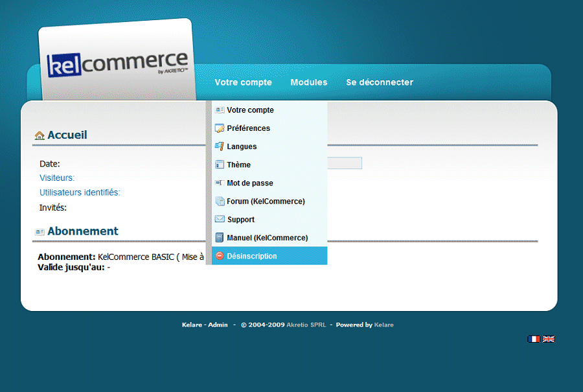
Task: Open the Utilisateurs identifiés link
Action: point(80,192)
